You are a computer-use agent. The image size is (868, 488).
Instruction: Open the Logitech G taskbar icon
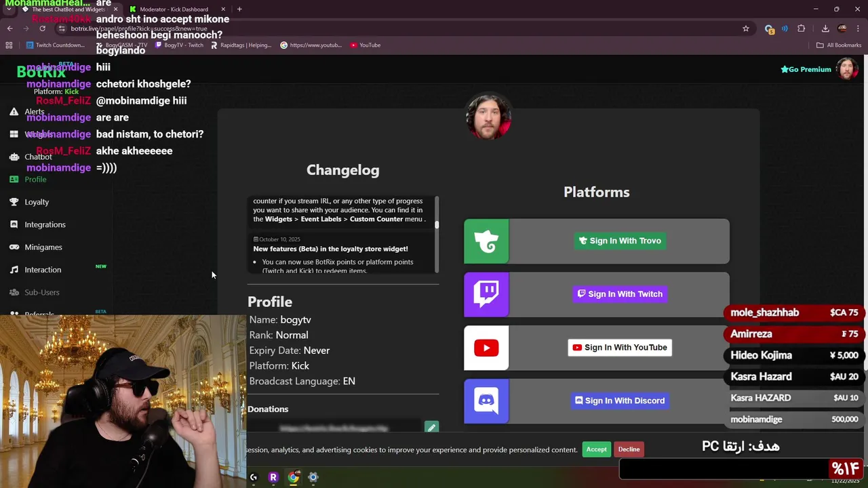click(x=254, y=477)
